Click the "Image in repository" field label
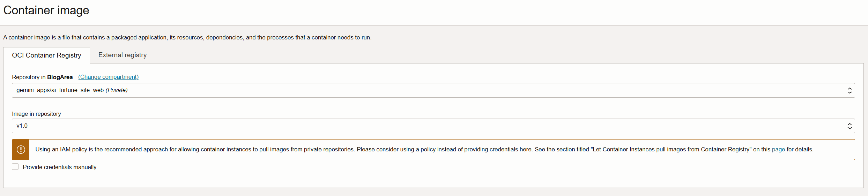The image size is (868, 196). 36,114
